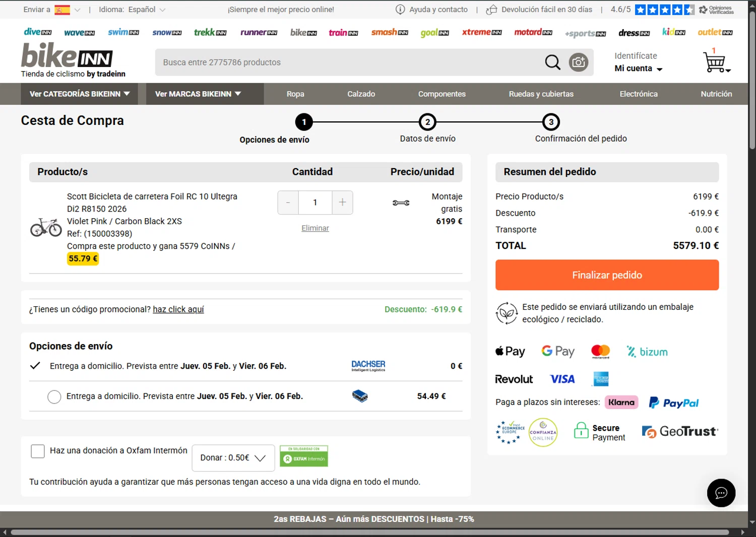Screen dimensions: 756x537
Task: Click the +sportsinn store logo
Action: coord(585,33)
